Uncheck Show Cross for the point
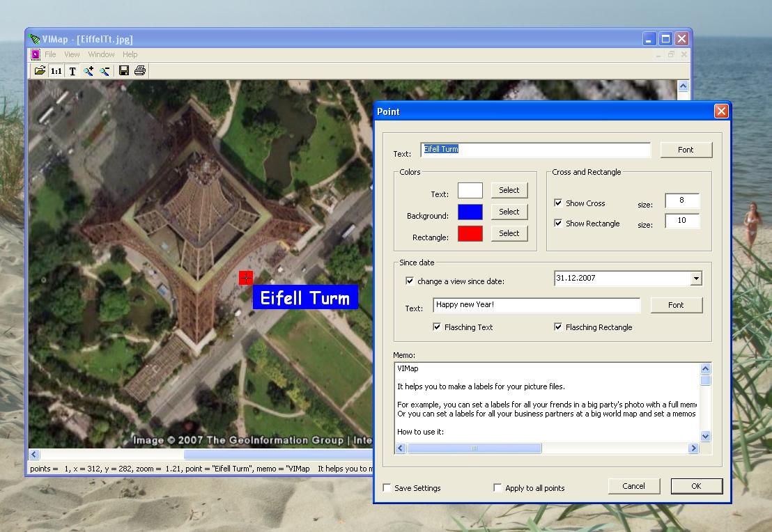 coord(559,203)
